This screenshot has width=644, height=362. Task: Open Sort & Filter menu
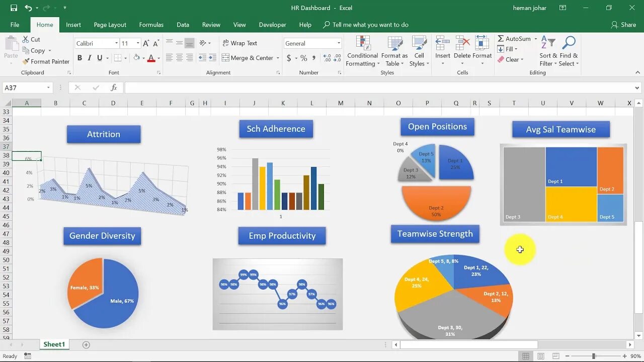tap(548, 51)
